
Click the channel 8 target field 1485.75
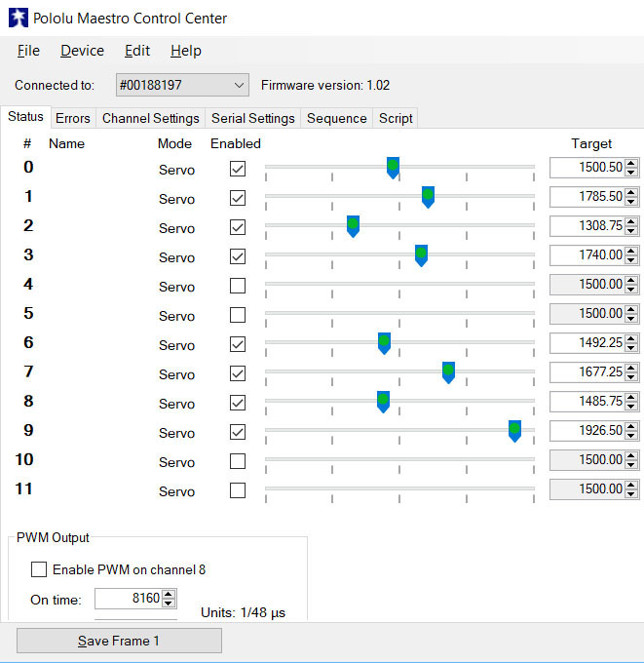coord(587,402)
